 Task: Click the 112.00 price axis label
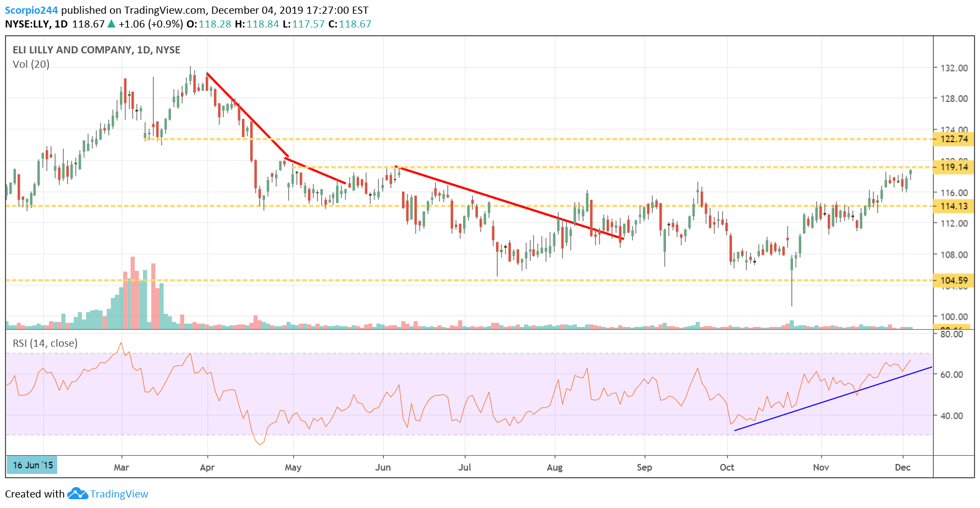pyautogui.click(x=954, y=223)
